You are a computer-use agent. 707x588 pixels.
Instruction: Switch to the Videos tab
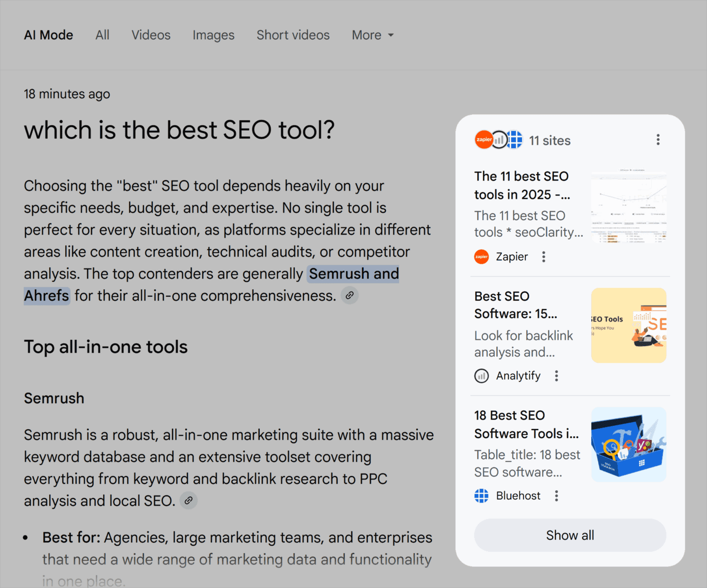coord(151,35)
